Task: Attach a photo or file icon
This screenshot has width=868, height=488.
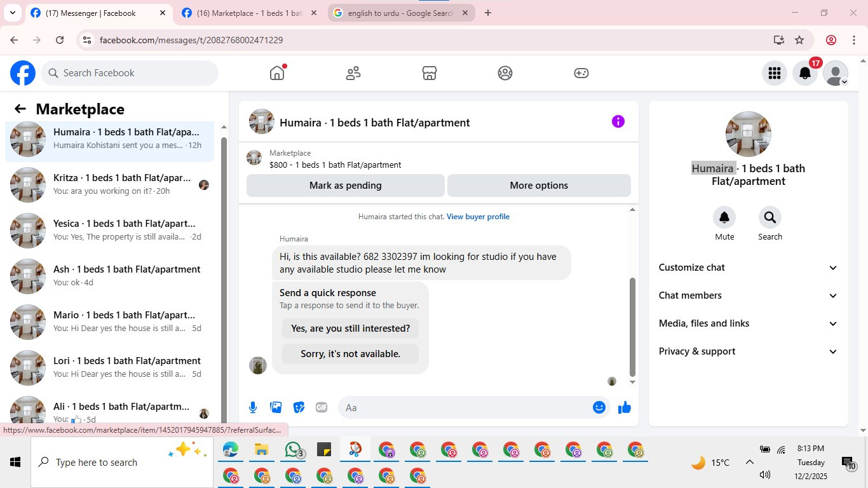Action: [x=276, y=407]
